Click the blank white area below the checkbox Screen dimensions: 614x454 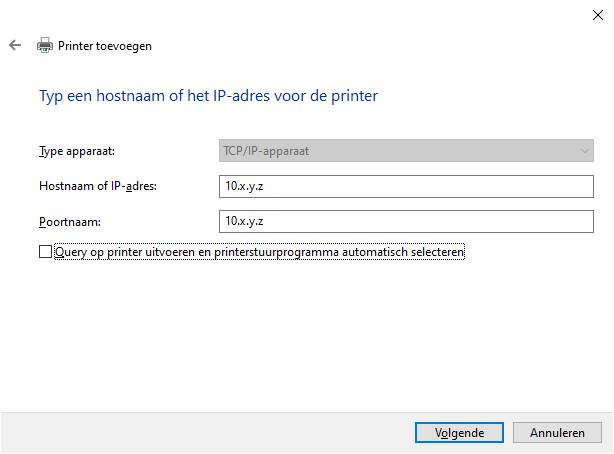point(305,333)
